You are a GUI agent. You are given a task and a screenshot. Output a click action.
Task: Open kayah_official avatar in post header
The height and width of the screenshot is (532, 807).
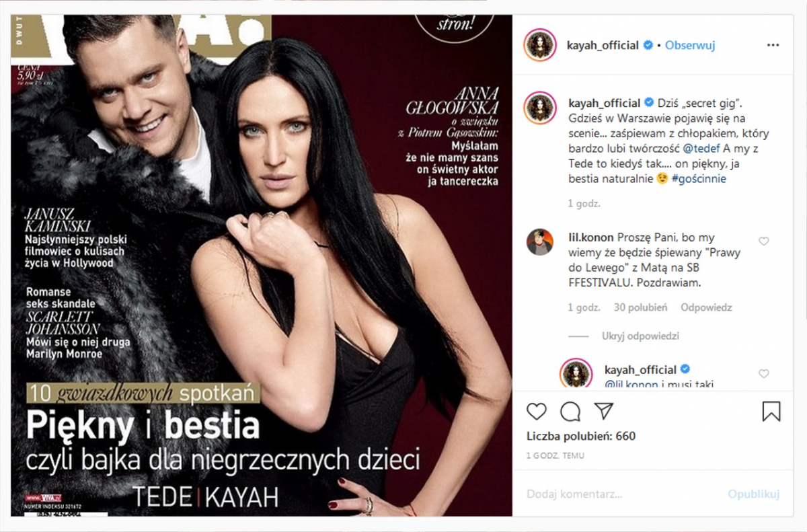click(539, 45)
